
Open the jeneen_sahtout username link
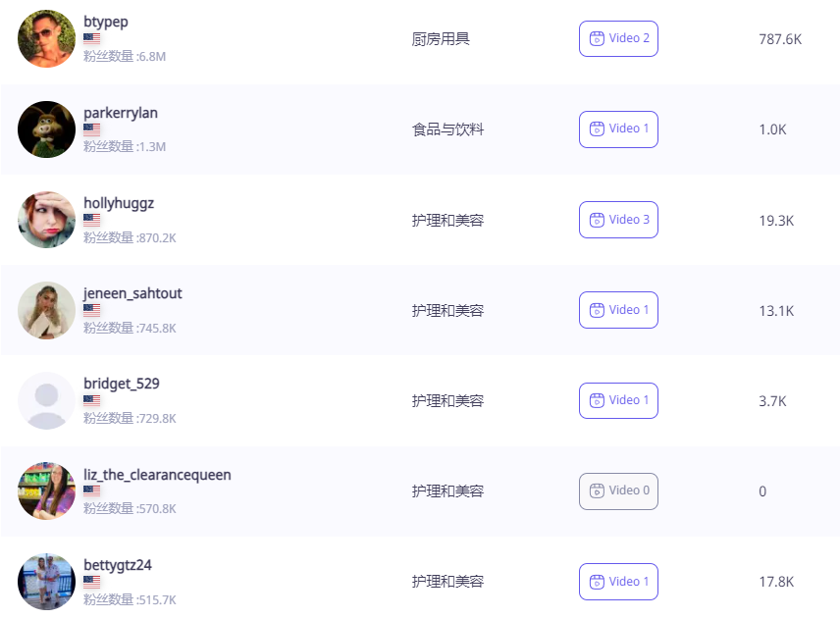pos(132,293)
